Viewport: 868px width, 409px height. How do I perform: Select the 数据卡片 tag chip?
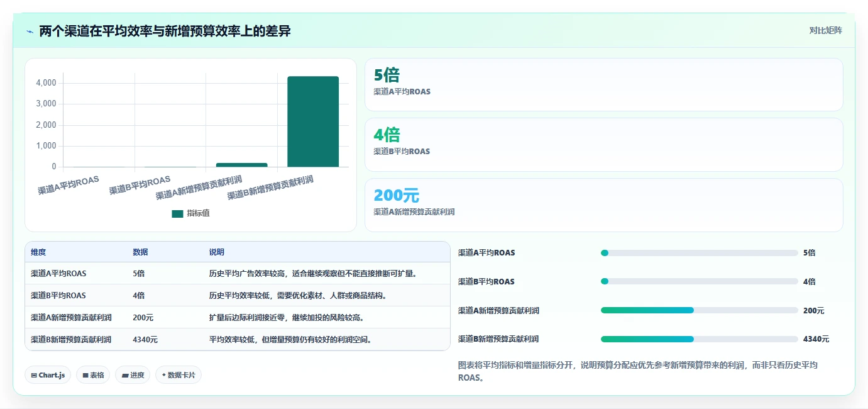tap(179, 375)
